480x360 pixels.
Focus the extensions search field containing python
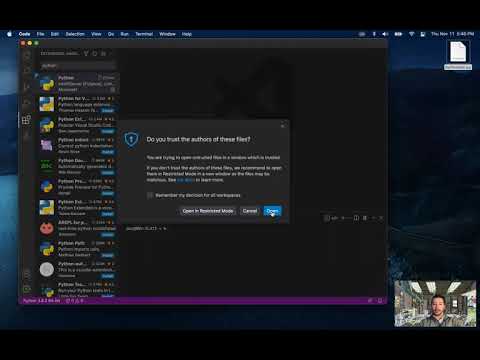(x=78, y=66)
